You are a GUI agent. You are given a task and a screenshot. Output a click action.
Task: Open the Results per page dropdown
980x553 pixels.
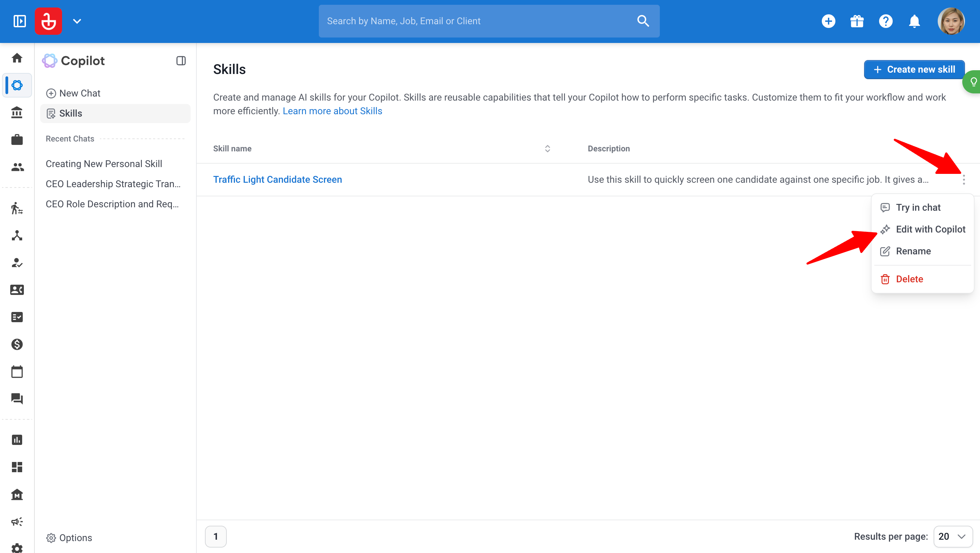coord(953,537)
